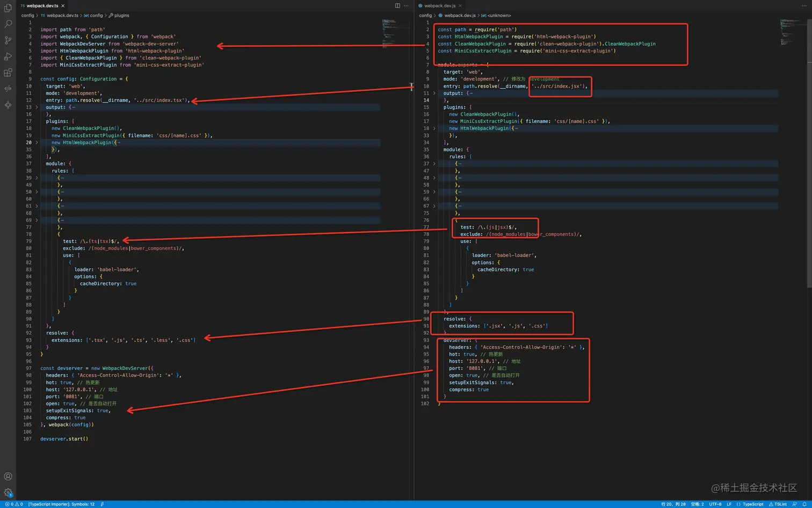Click 'import path from' on left line 2
This screenshot has width=812, height=508.
click(63, 30)
